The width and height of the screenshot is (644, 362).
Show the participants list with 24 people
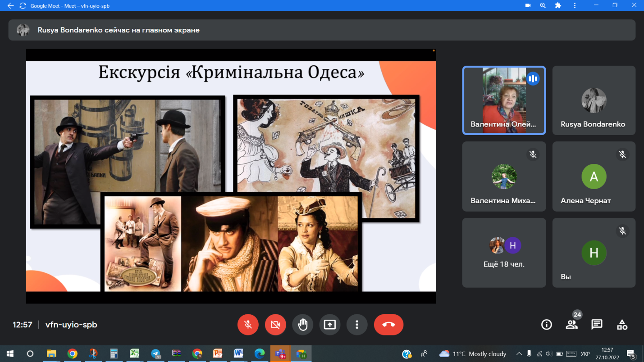571,325
